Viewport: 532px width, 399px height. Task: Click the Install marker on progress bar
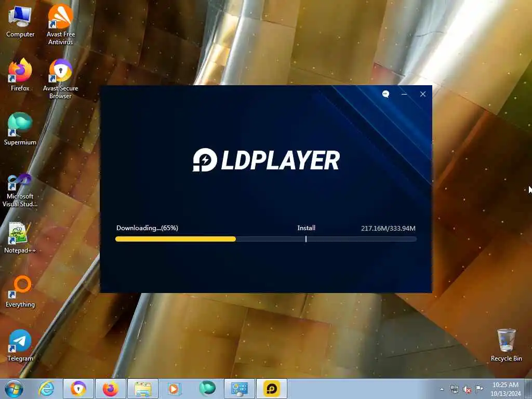pos(305,239)
